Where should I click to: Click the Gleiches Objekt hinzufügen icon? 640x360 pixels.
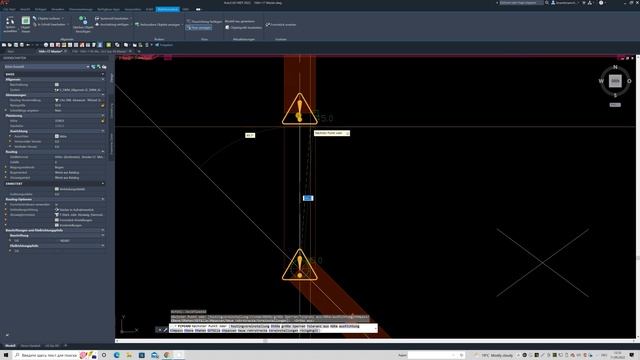coord(83,24)
